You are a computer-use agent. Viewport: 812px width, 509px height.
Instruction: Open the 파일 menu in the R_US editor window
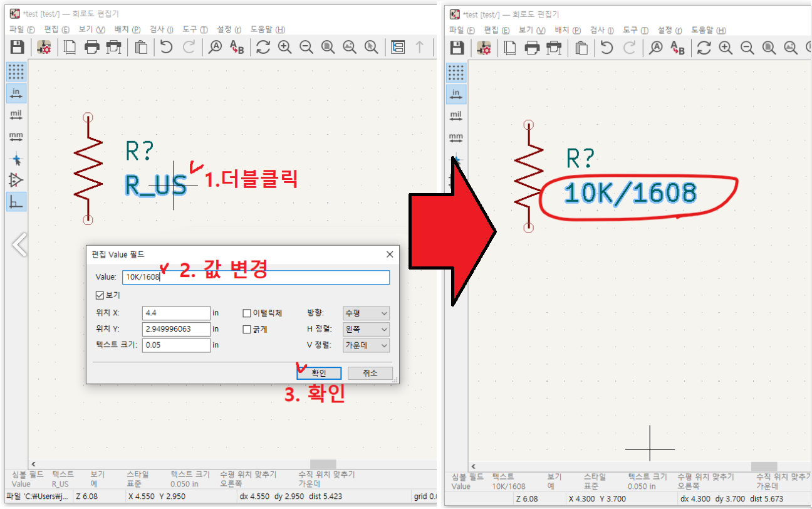(22, 29)
